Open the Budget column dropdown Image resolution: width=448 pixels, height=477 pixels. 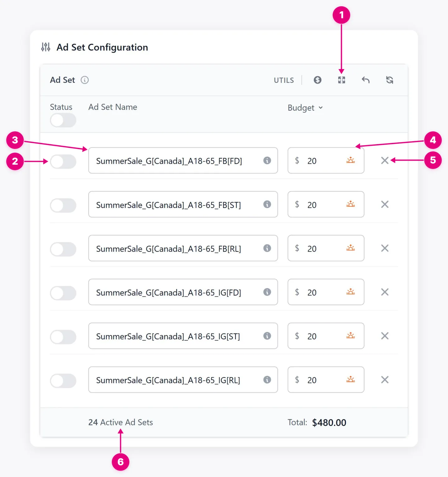[x=305, y=108]
